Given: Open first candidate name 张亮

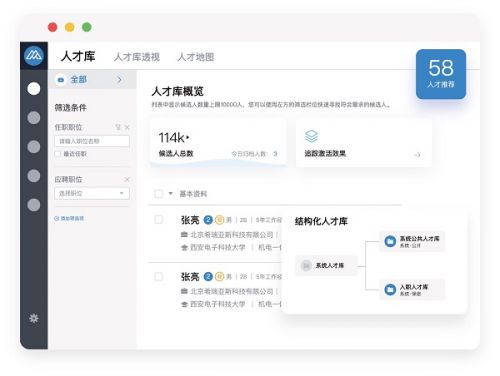Looking at the screenshot, I should (190, 220).
